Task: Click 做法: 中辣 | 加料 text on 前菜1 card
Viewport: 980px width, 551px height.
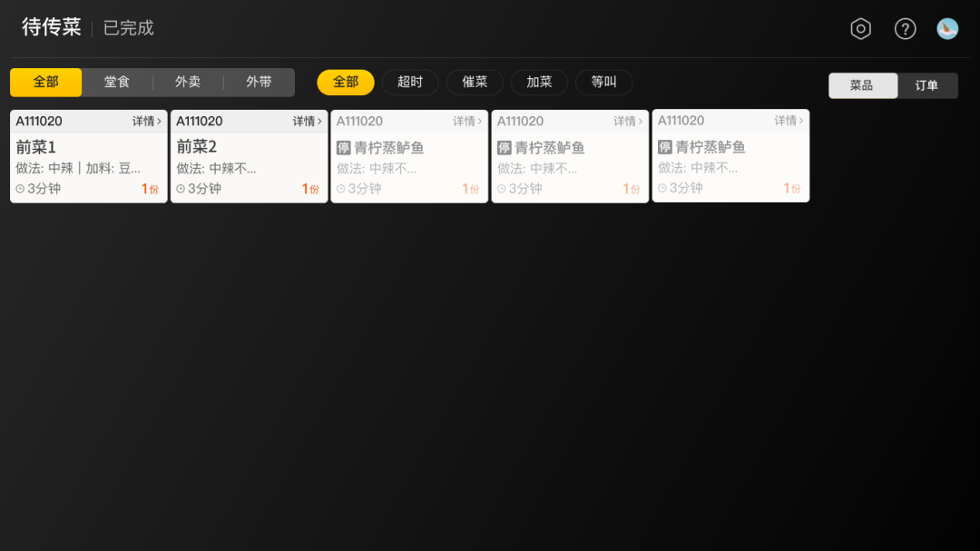Action: 78,168
